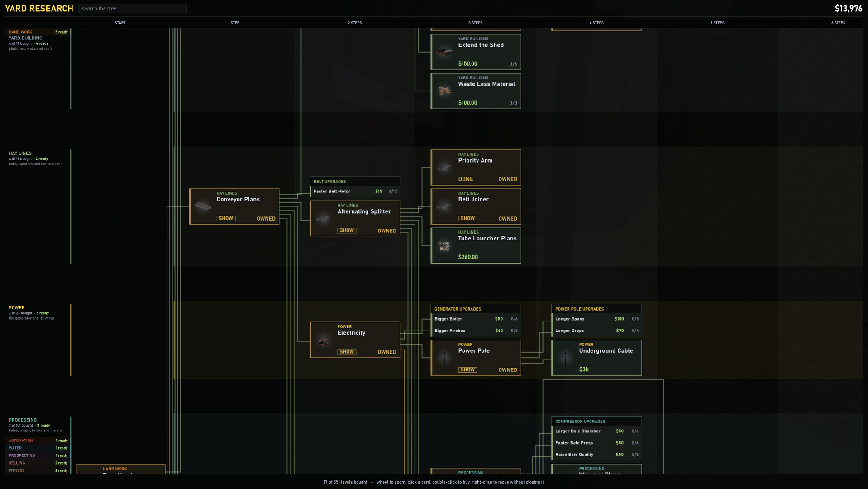Select the Extend the Shed card title
Viewport: 868px width, 489px height.
point(481,45)
